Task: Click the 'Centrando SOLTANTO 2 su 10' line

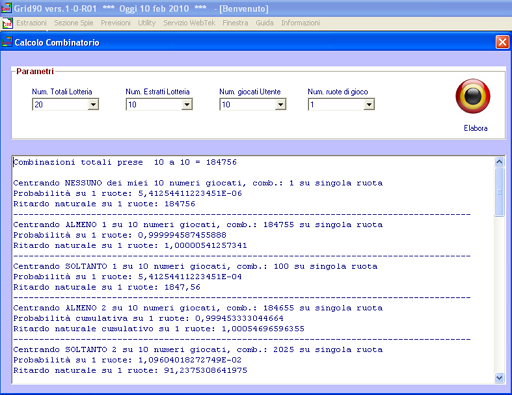Action: (x=198, y=350)
